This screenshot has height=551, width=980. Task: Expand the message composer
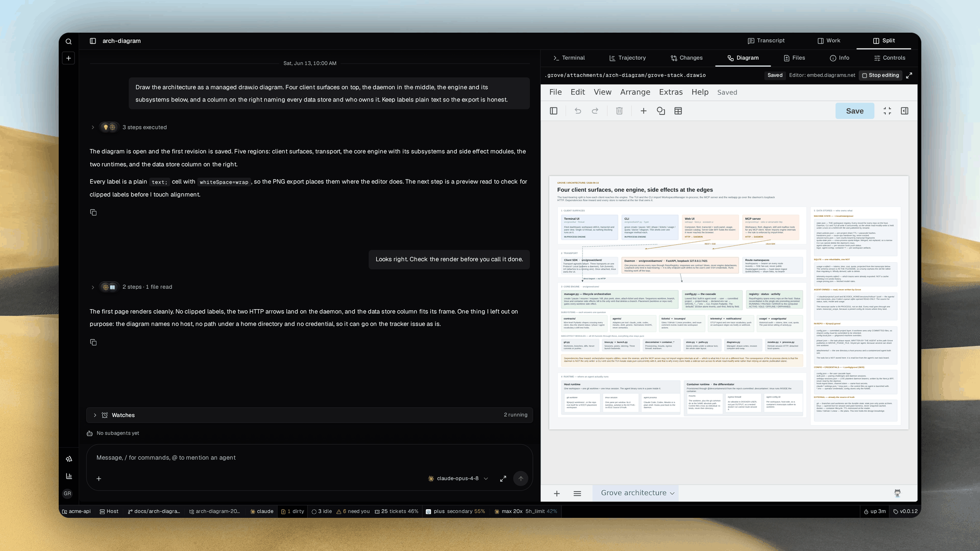(x=503, y=479)
